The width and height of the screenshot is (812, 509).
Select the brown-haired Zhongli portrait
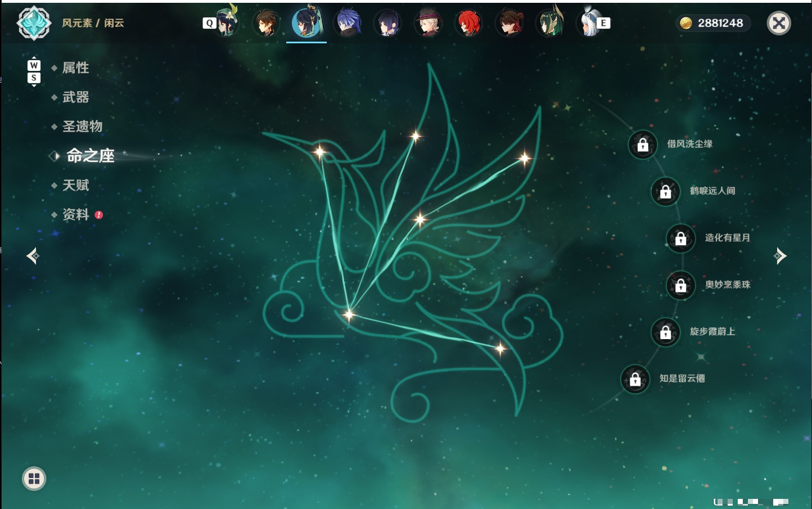tap(266, 23)
